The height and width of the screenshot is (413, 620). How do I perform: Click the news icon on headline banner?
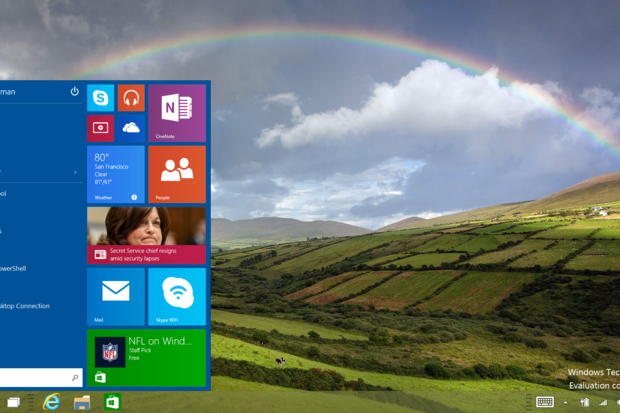[100, 254]
